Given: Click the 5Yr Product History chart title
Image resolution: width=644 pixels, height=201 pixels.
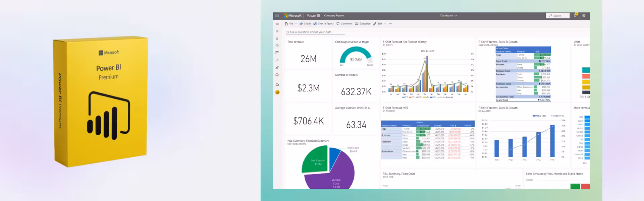Looking at the screenshot, I should coord(405,42).
